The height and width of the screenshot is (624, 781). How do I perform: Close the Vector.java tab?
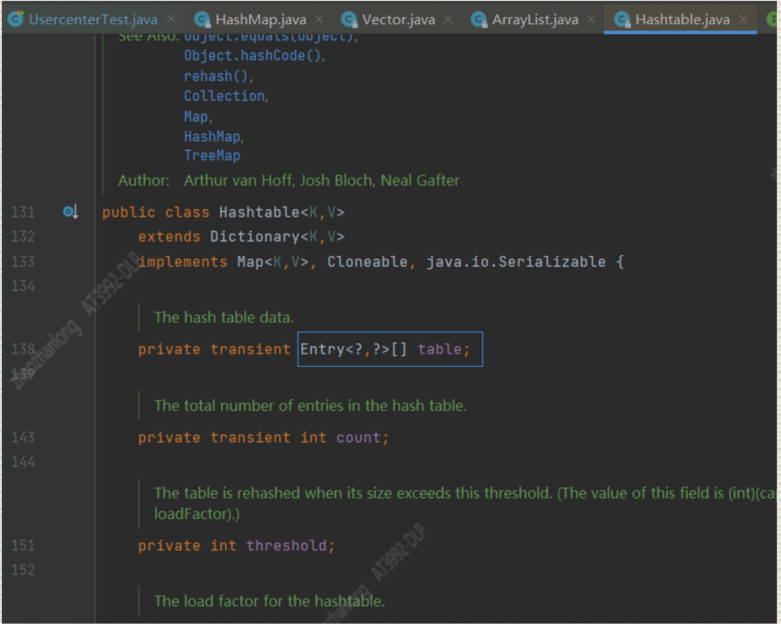(448, 19)
